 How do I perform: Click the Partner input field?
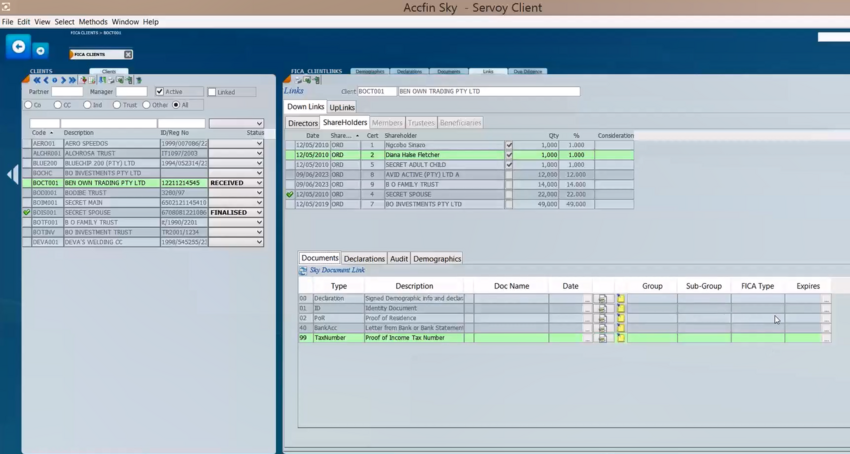point(67,92)
